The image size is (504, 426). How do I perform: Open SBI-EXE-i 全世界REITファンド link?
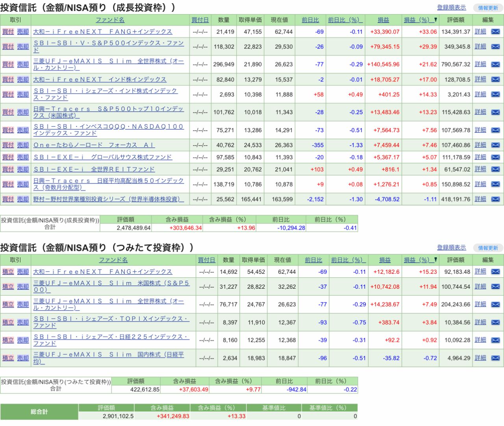pyautogui.click(x=94, y=169)
